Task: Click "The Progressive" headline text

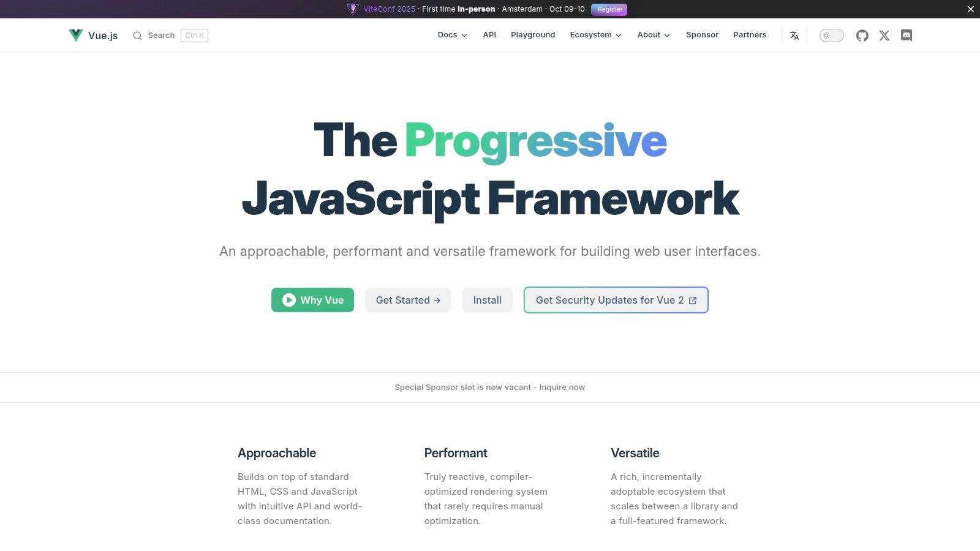Action: pyautogui.click(x=490, y=141)
